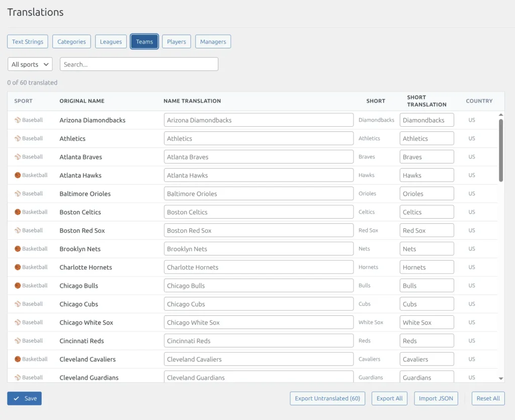
Task: Save the translations
Action: click(24, 398)
